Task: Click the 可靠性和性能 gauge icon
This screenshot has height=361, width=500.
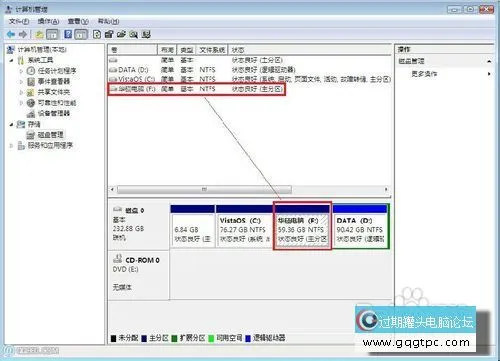Action: (x=31, y=103)
